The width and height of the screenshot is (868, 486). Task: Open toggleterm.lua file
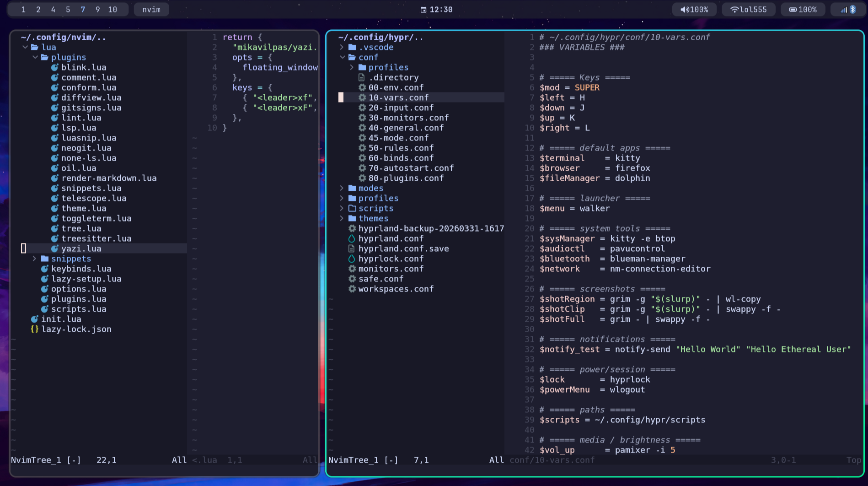coord(96,218)
